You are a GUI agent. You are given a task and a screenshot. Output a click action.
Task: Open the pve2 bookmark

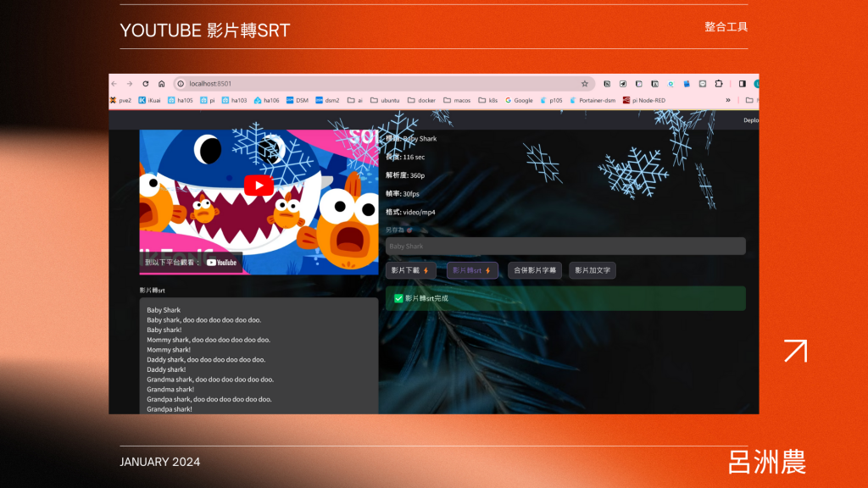(120, 100)
